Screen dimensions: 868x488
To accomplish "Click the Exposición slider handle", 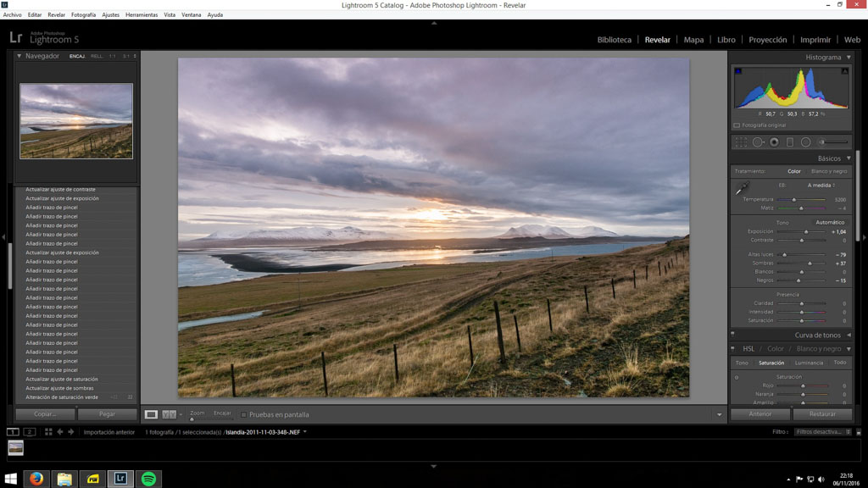I will [805, 231].
